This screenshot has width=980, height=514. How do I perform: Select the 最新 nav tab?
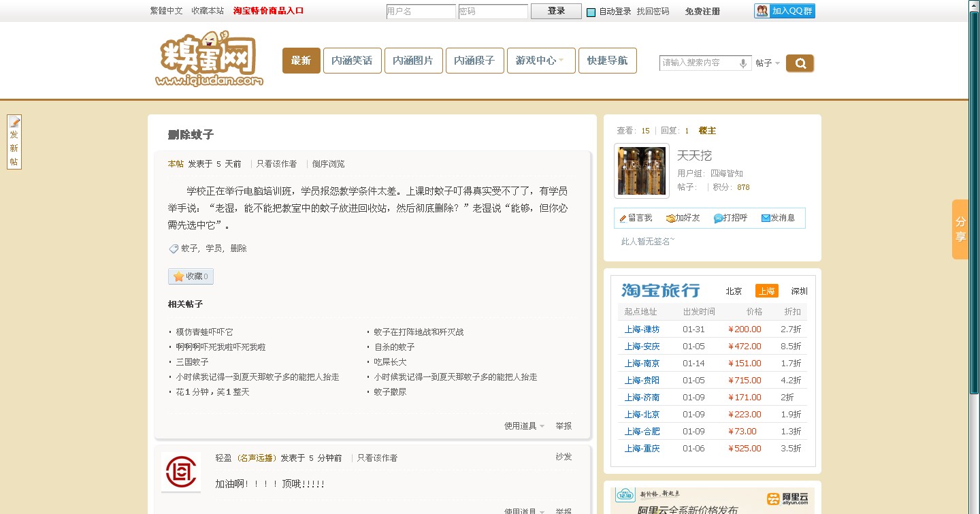point(301,61)
